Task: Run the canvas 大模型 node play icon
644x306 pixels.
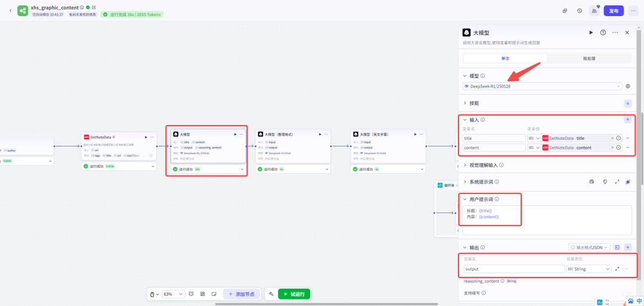Action: 236,134
